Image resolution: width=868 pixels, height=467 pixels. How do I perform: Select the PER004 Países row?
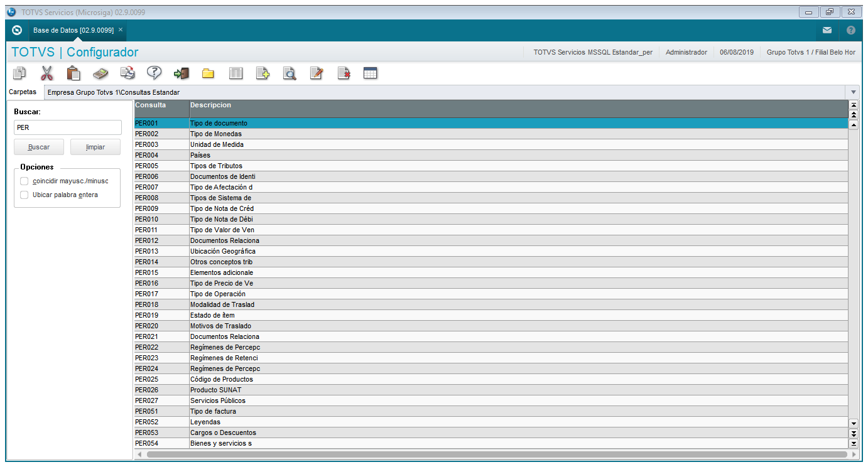pos(491,155)
